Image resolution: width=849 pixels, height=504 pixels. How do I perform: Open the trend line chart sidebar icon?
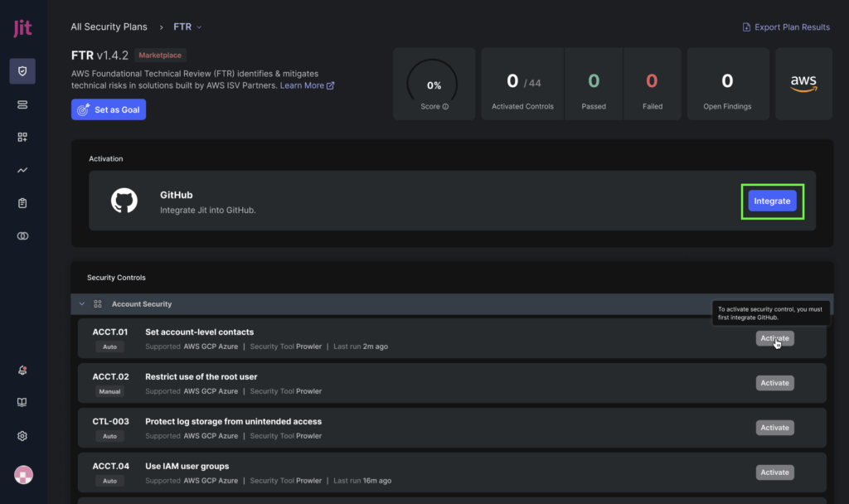coord(22,170)
